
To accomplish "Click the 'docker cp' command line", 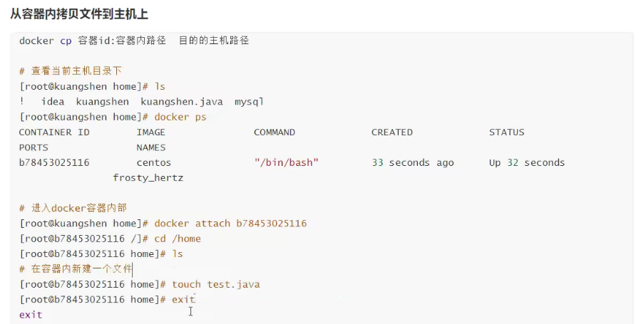I will pos(134,41).
